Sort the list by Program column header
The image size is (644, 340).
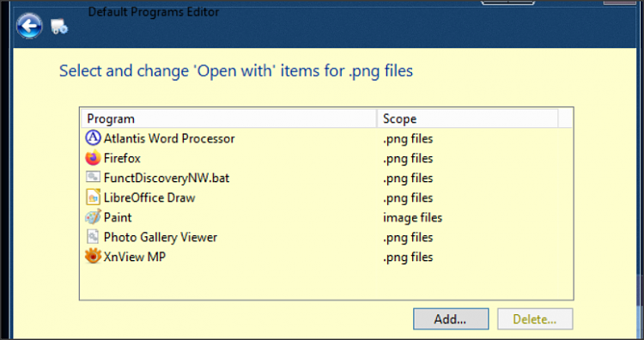click(x=228, y=118)
